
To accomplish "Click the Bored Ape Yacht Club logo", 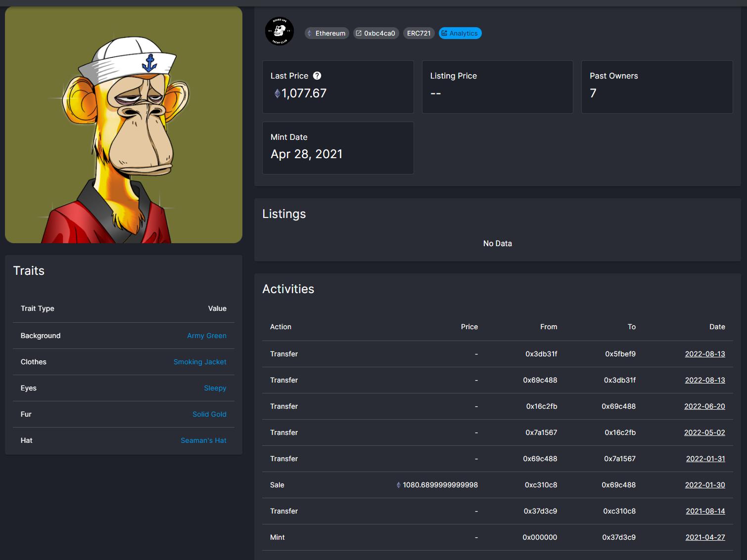I will [280, 32].
